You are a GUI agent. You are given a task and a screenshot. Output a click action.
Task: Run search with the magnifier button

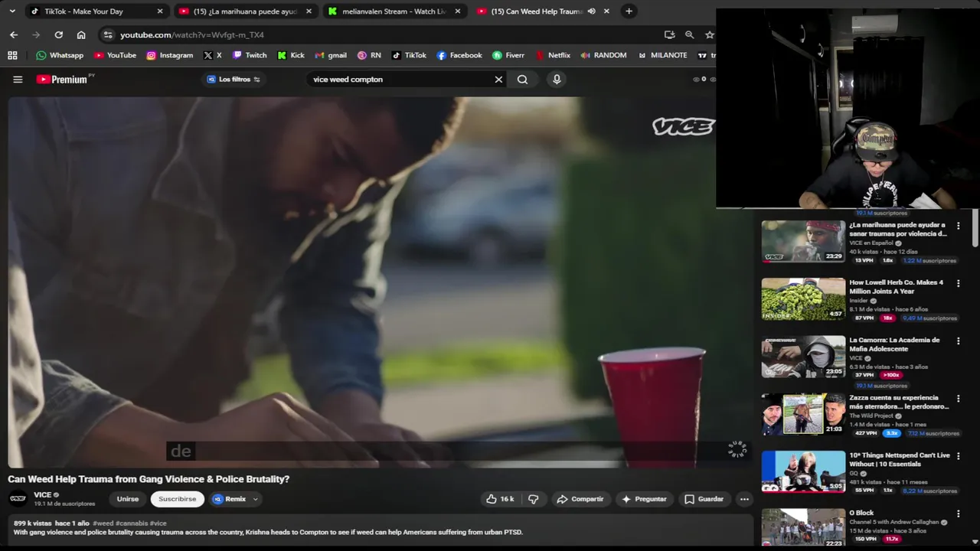point(522,79)
